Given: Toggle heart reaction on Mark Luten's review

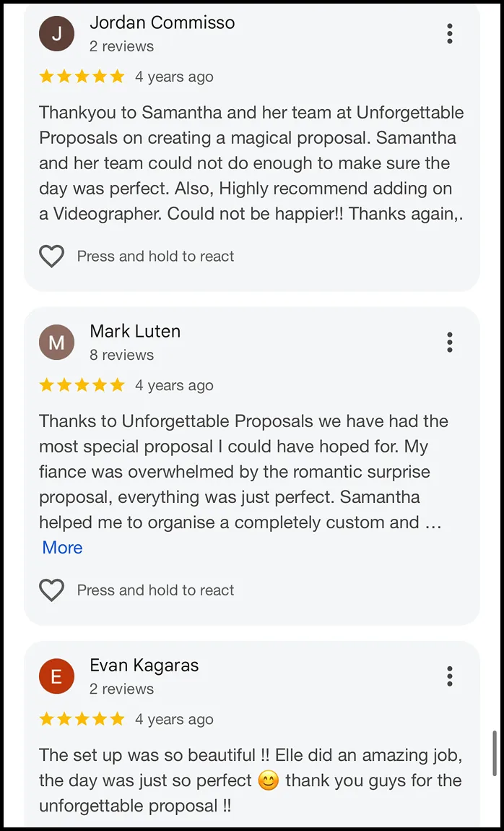Looking at the screenshot, I should [x=52, y=590].
